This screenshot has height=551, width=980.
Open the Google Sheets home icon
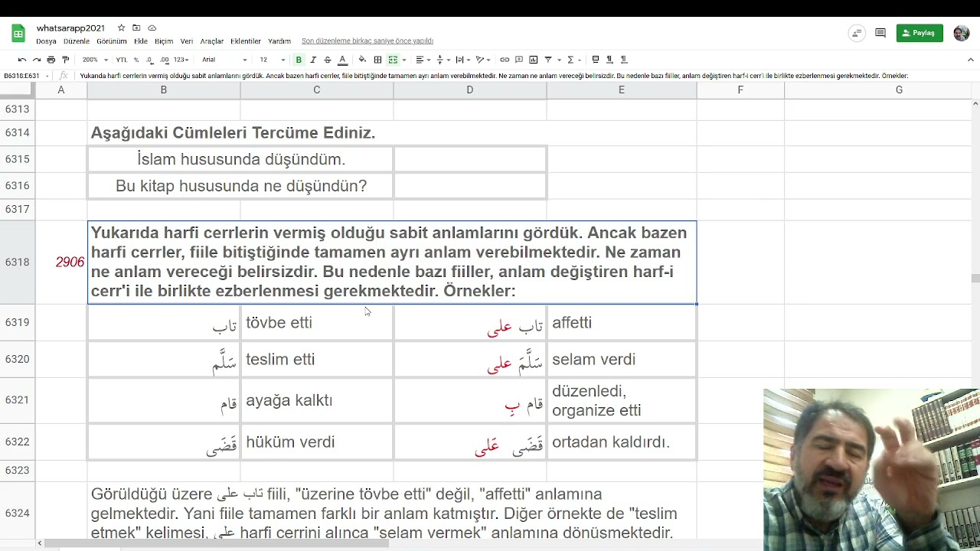[18, 34]
